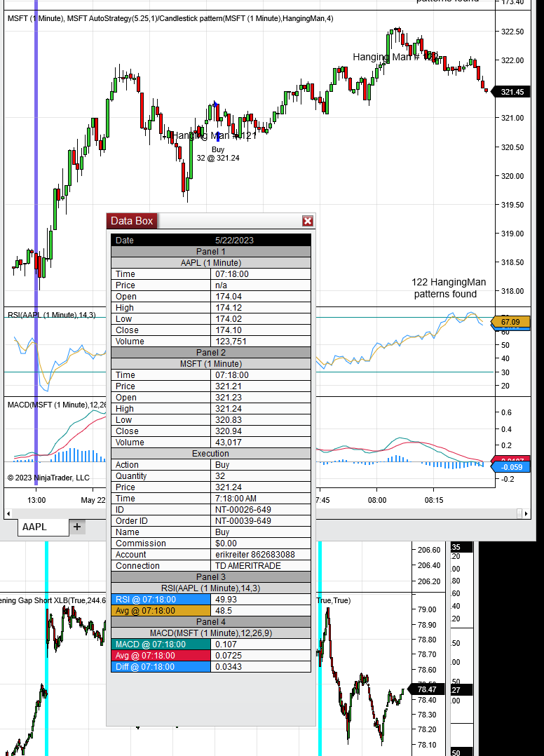Click the 08:00 time axis label
This screenshot has width=544, height=756.
376,500
